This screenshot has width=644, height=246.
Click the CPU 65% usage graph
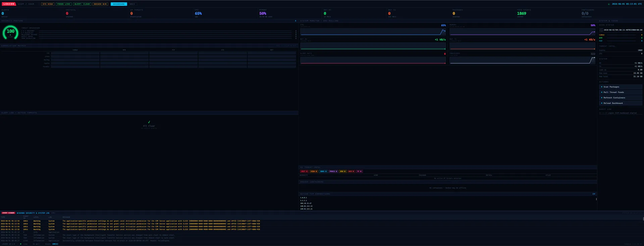click(373, 32)
